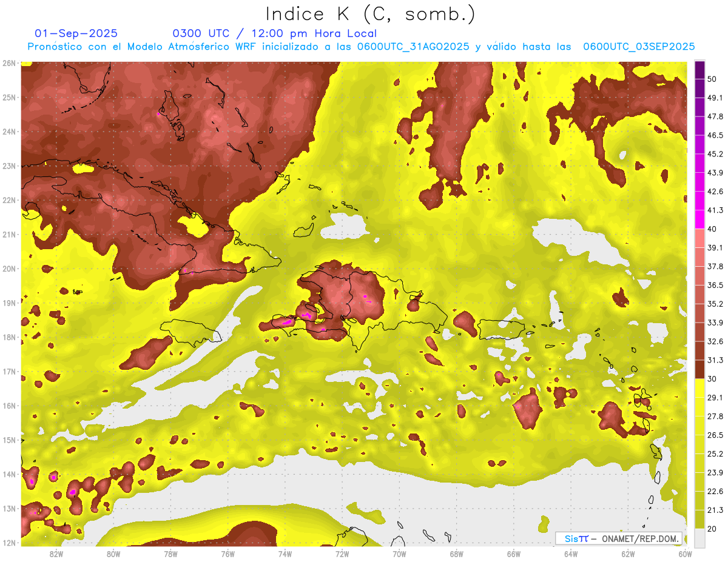Click the '24N' latitude label
Image resolution: width=728 pixels, height=562 pixels.
click(x=9, y=132)
